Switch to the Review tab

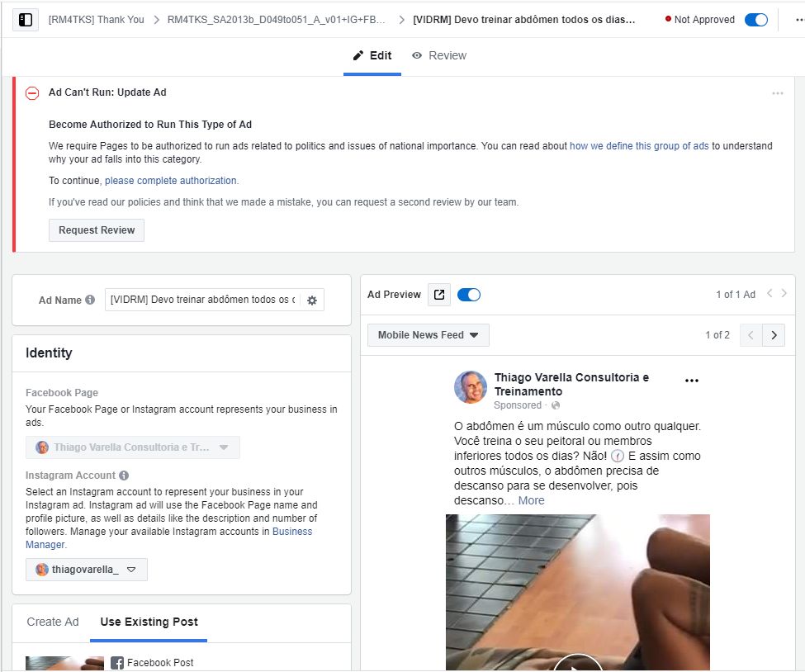[439, 55]
